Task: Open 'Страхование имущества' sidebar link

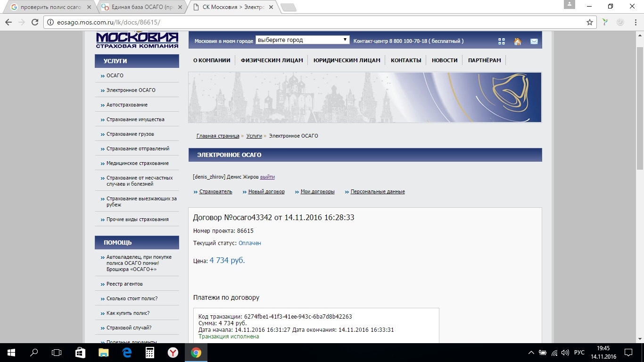Action: point(135,119)
